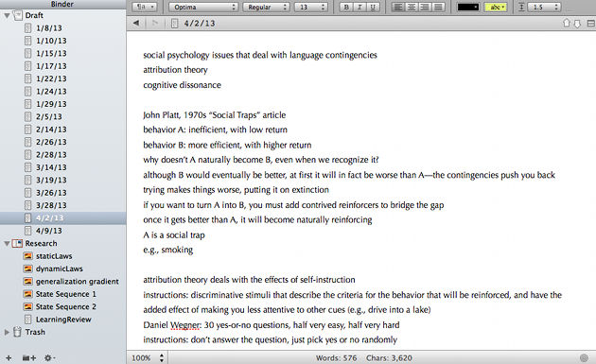
Task: Open line spacing 1.5 dropdown
Action: point(544,7)
